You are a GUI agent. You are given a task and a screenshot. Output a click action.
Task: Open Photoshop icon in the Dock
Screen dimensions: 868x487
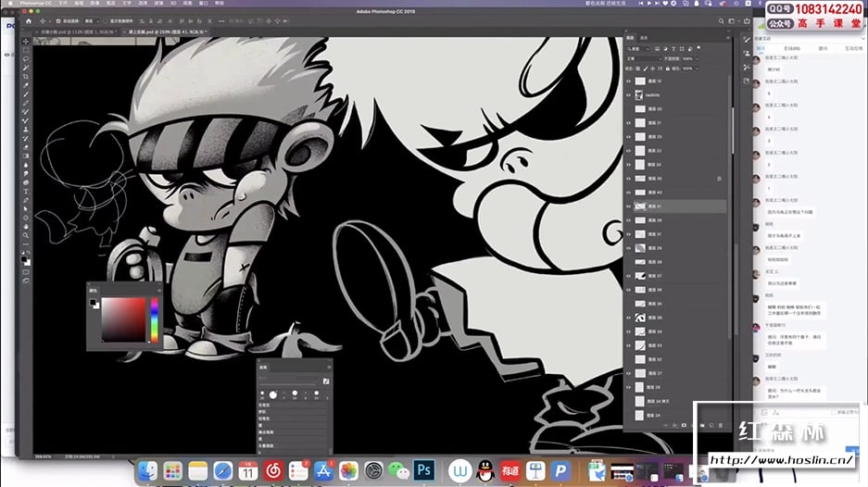424,471
